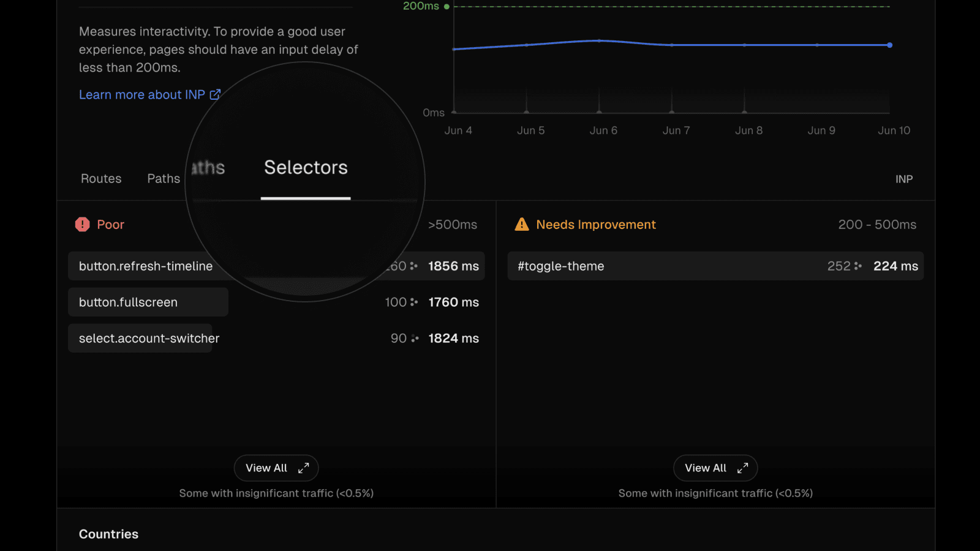Click expand arrows icon in Needs Improvement View All
This screenshot has width=980, height=551.
(x=742, y=468)
